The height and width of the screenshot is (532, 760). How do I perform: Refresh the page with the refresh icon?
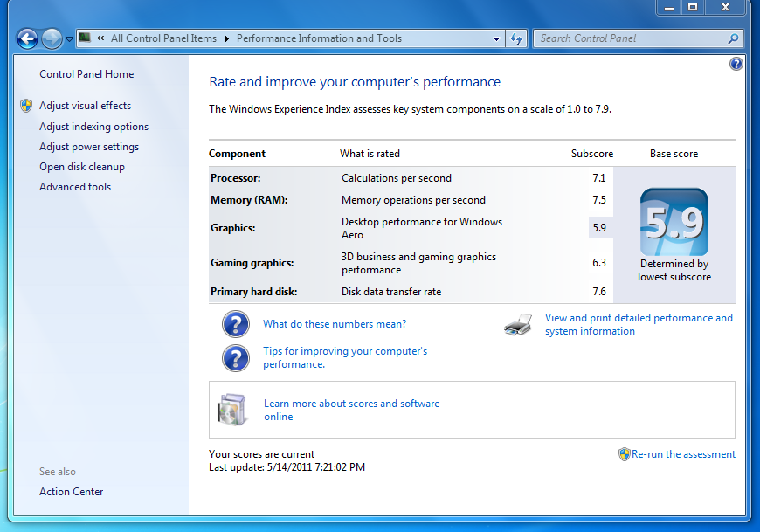click(x=516, y=38)
